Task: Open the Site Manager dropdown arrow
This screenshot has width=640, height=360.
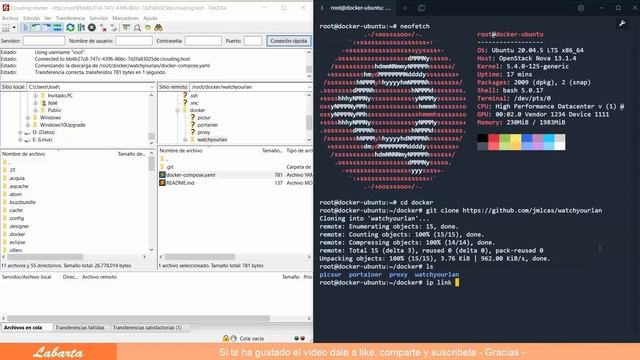Action: (14, 28)
